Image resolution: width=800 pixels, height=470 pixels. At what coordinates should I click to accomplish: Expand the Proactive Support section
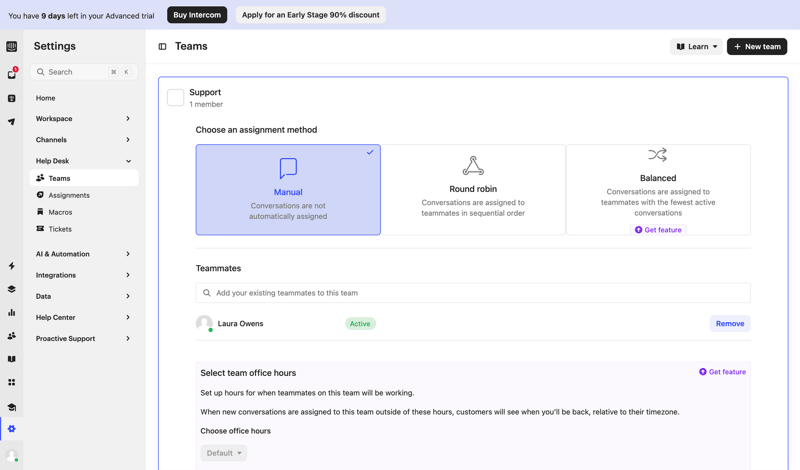point(83,338)
